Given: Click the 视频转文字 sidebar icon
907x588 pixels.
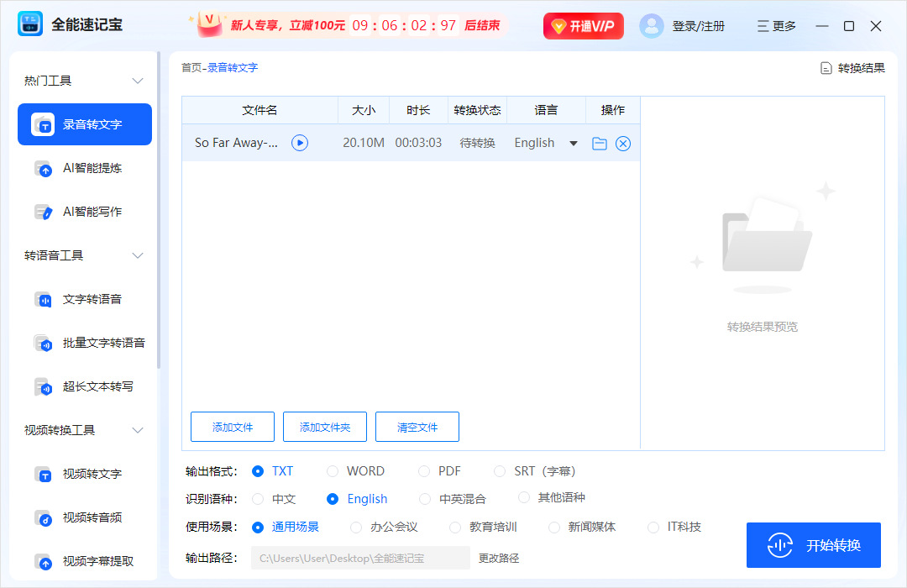Looking at the screenshot, I should pyautogui.click(x=44, y=474).
